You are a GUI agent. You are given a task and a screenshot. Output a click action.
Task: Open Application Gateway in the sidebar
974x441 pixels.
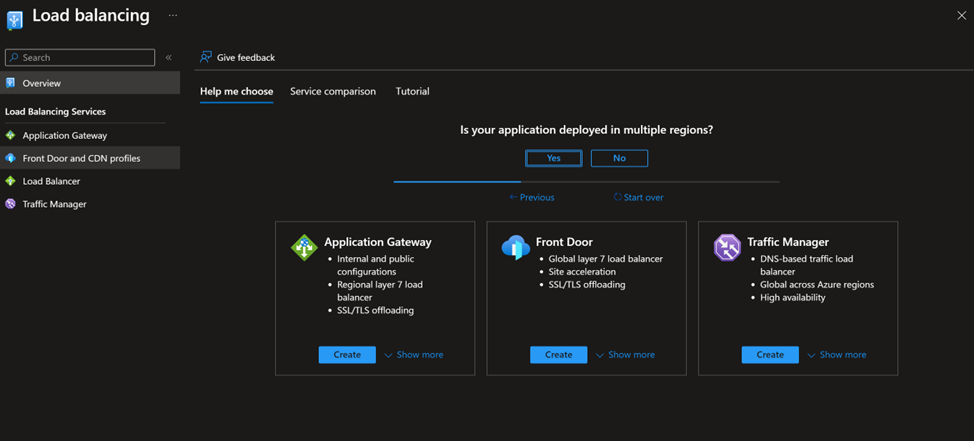tap(90, 135)
